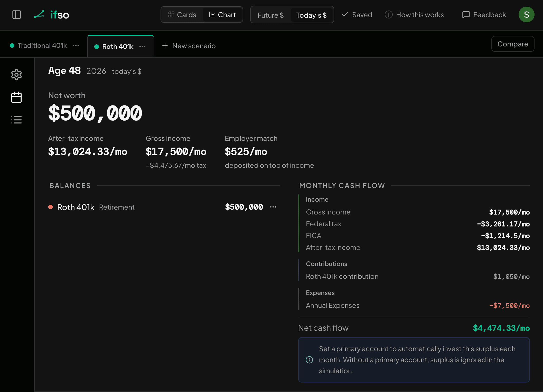Open the calendar view icon
The width and height of the screenshot is (543, 392).
[x=16, y=97]
